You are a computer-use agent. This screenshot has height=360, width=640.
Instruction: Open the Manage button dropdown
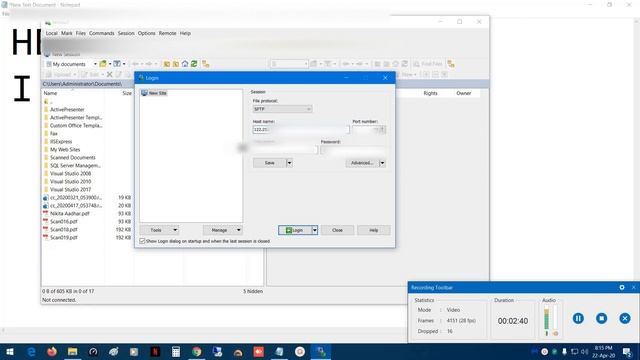(222, 230)
